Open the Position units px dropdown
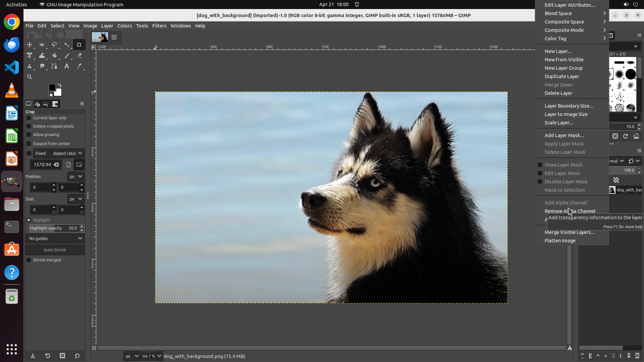The height and width of the screenshot is (362, 644). (76, 177)
